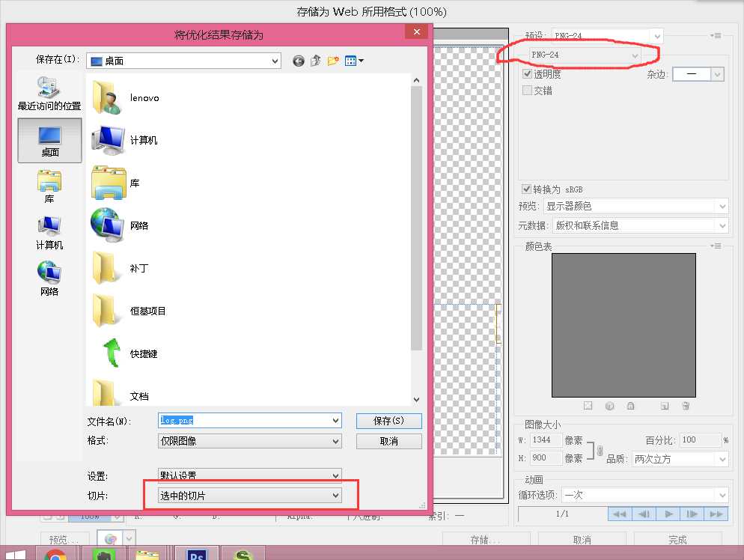Select the 网络 item in file list
The width and height of the screenshot is (744, 560).
tap(120, 225)
